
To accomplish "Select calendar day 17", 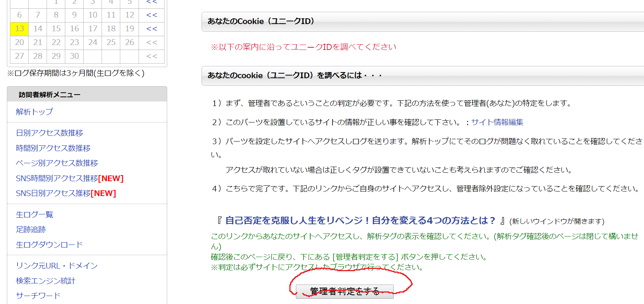I will tap(93, 29).
